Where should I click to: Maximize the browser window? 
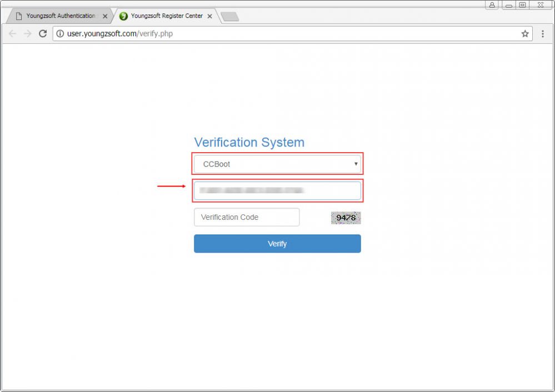[x=522, y=4]
